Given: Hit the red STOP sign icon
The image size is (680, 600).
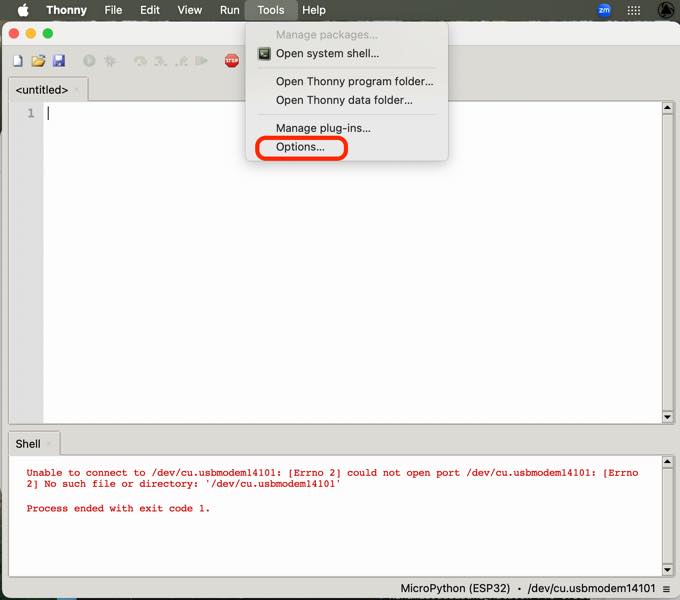Looking at the screenshot, I should [232, 61].
